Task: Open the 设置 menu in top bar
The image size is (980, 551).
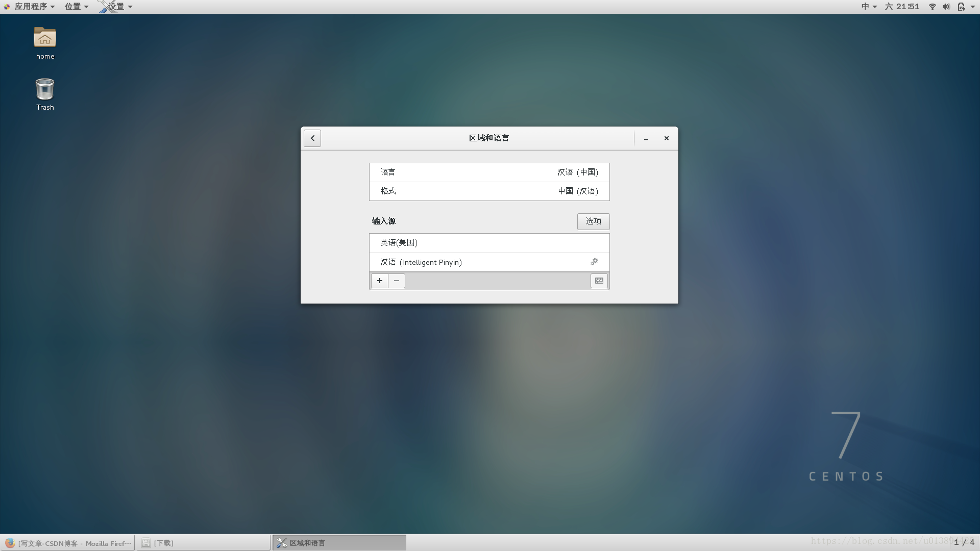Action: pyautogui.click(x=116, y=7)
